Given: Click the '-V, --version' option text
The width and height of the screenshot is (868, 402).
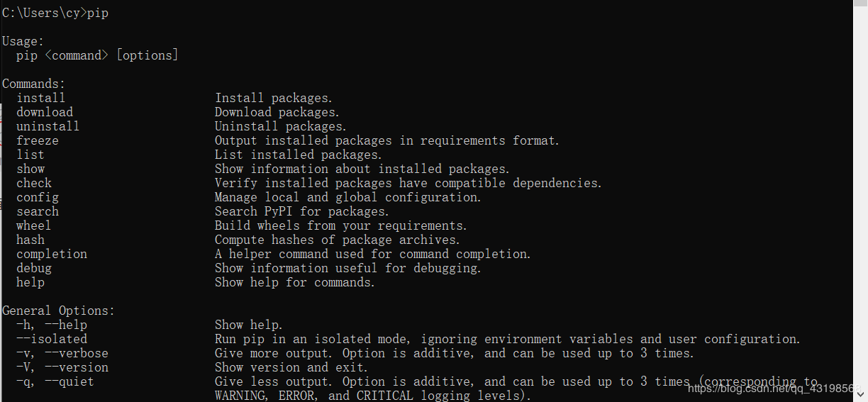Looking at the screenshot, I should coord(62,367).
